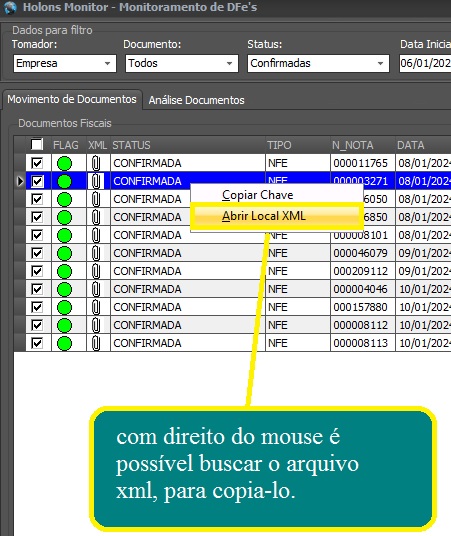Click the TIPO column header
Screen dimensions: 451x536
point(297,145)
